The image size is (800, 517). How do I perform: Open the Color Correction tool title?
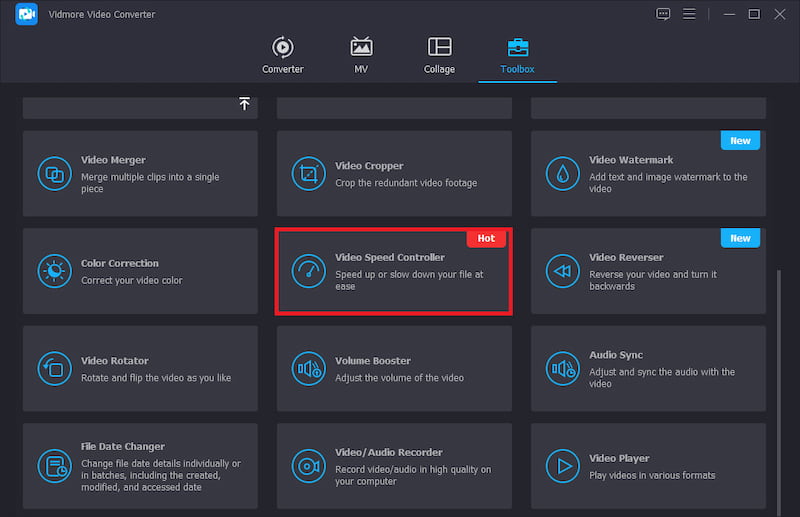click(x=120, y=263)
